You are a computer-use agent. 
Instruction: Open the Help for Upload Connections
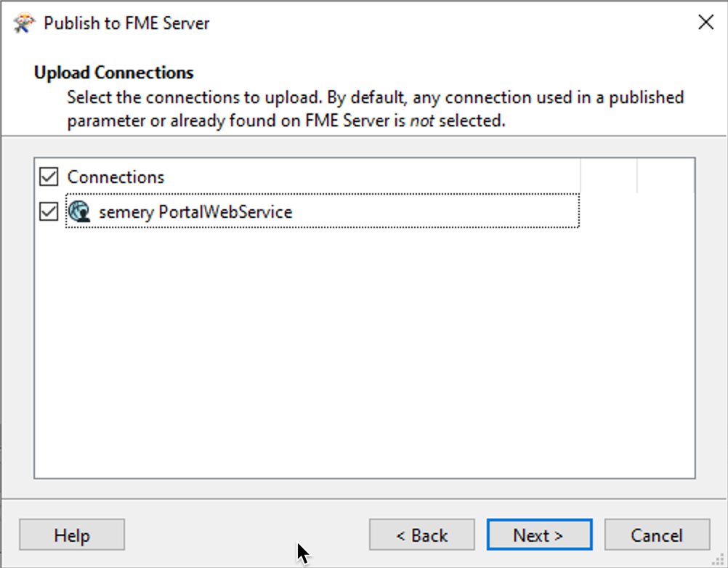71,535
